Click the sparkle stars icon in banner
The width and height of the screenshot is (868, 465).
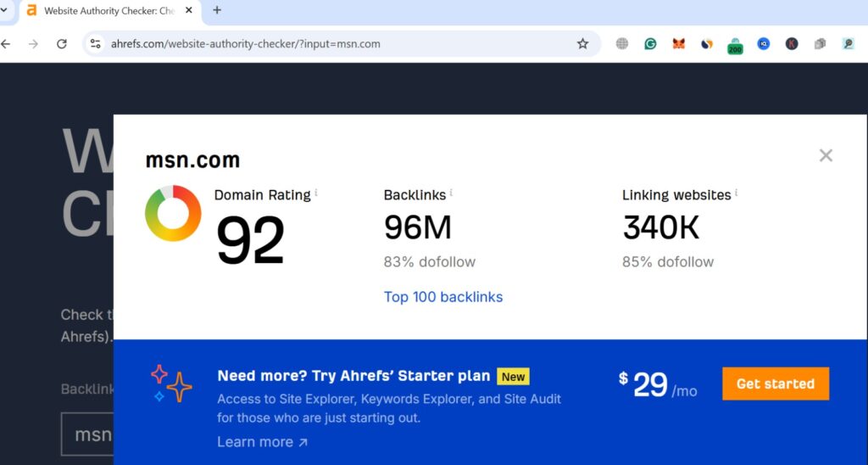tap(171, 383)
